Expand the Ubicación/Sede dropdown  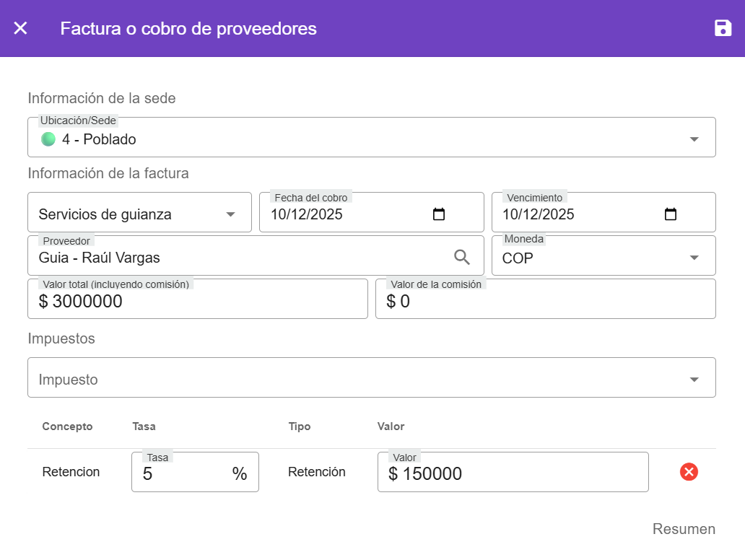[694, 139]
